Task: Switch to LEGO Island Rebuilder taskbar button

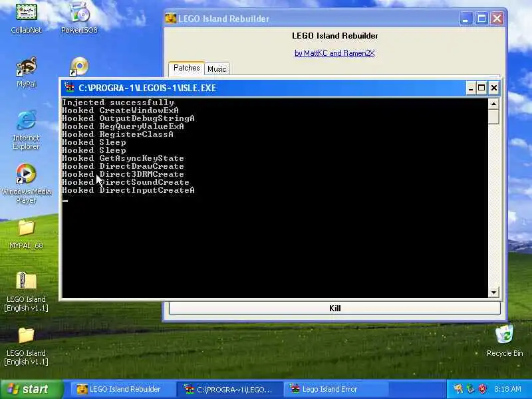Action: tap(123, 389)
